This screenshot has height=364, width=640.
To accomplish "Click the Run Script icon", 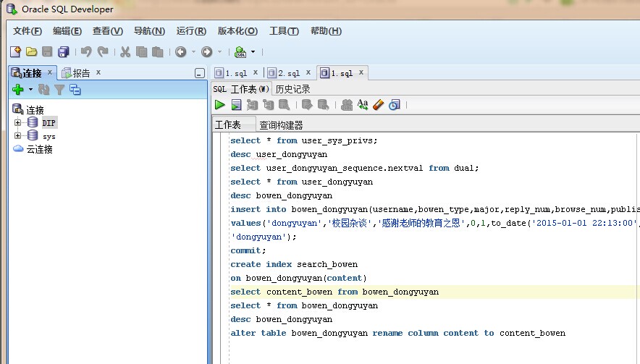I will [x=236, y=105].
